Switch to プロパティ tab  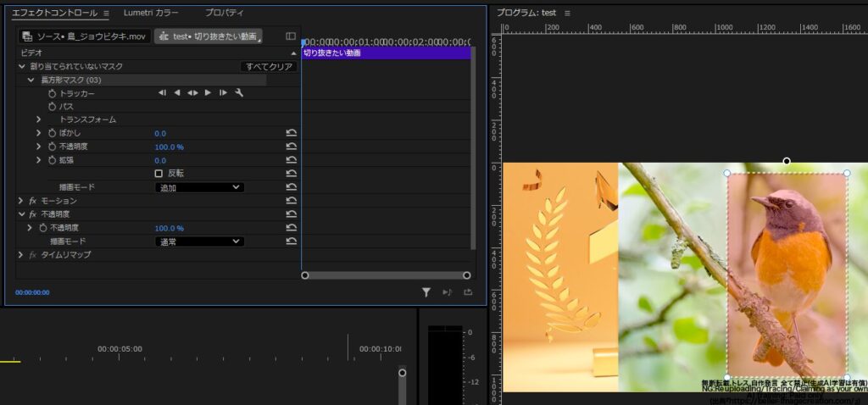(224, 12)
